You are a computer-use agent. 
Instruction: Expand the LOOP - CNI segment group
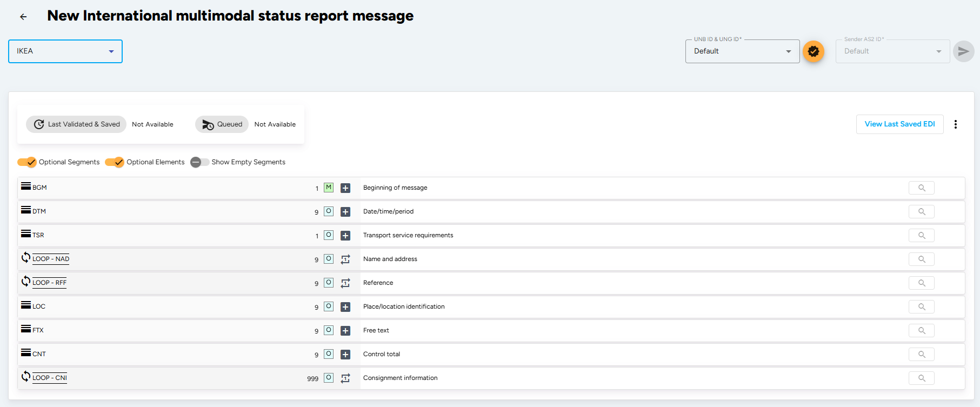tap(50, 378)
